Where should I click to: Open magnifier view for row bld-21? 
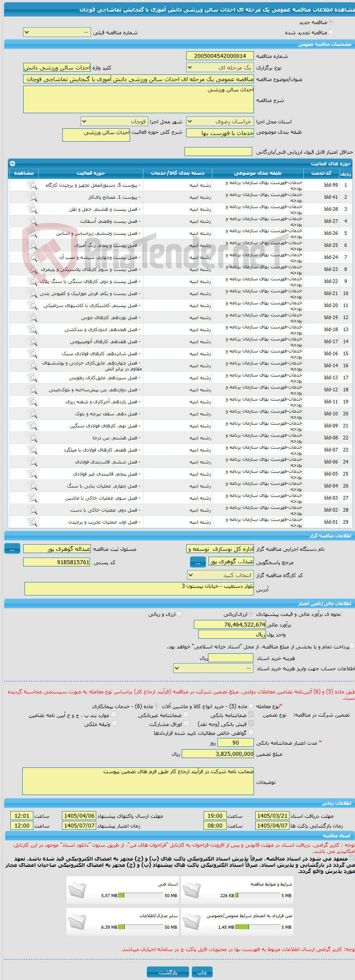tap(32, 293)
